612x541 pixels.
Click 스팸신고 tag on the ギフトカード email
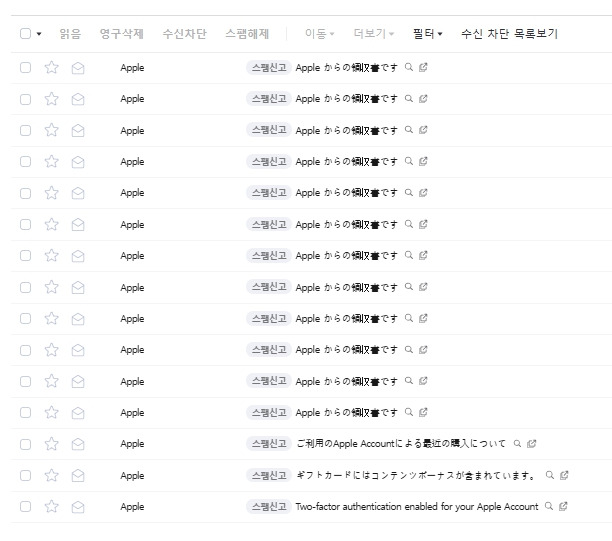point(269,475)
